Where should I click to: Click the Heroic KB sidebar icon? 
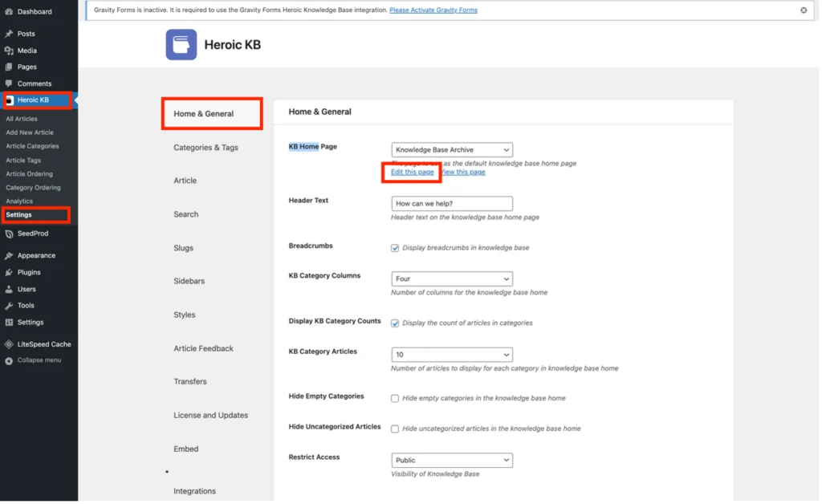10,100
